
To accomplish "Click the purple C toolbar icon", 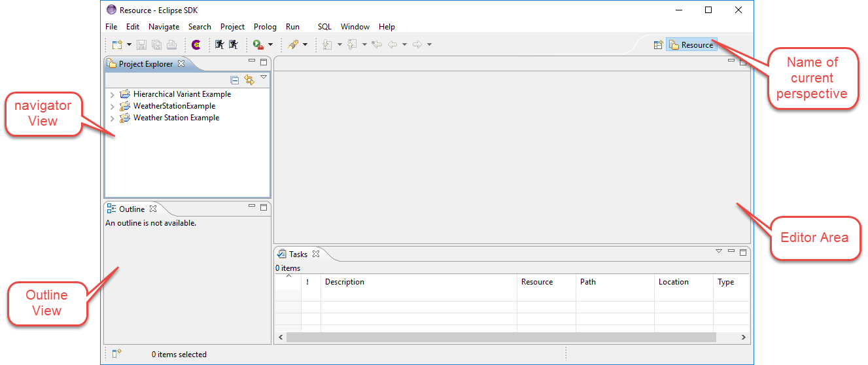I will tap(196, 44).
